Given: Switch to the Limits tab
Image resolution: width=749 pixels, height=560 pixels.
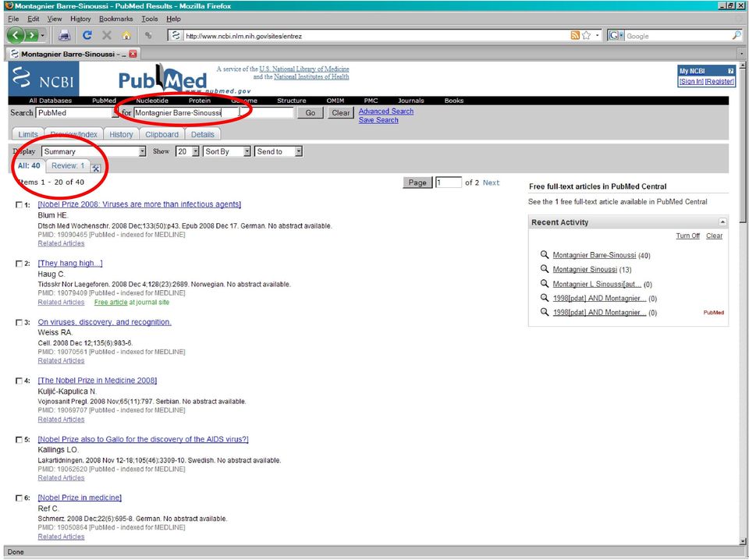Looking at the screenshot, I should [x=28, y=135].
